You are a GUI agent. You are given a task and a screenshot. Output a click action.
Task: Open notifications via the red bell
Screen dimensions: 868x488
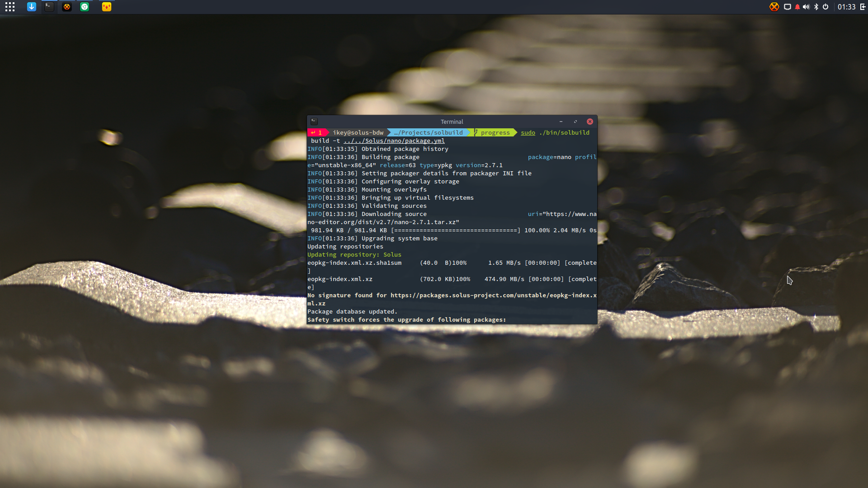[x=797, y=7]
